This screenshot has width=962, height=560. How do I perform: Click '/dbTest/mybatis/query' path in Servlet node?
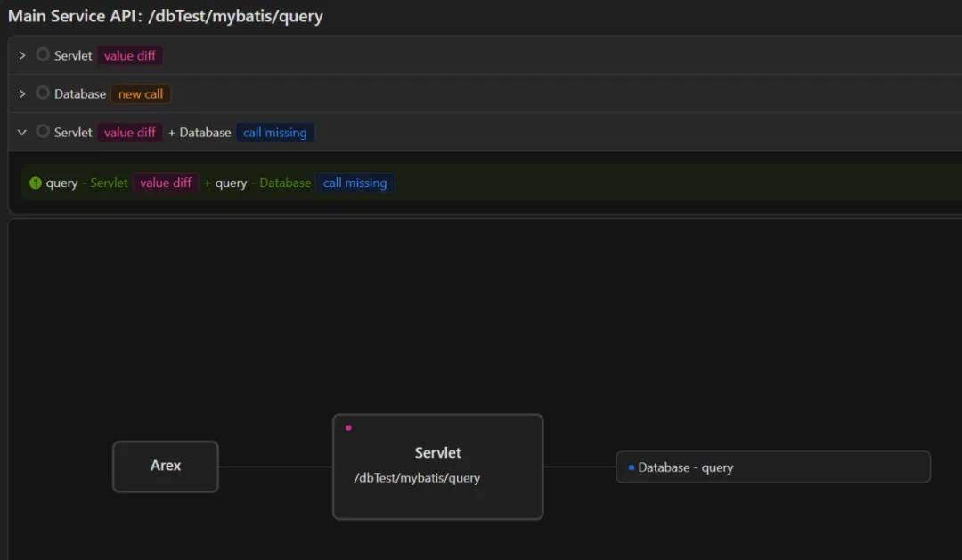[x=417, y=478]
